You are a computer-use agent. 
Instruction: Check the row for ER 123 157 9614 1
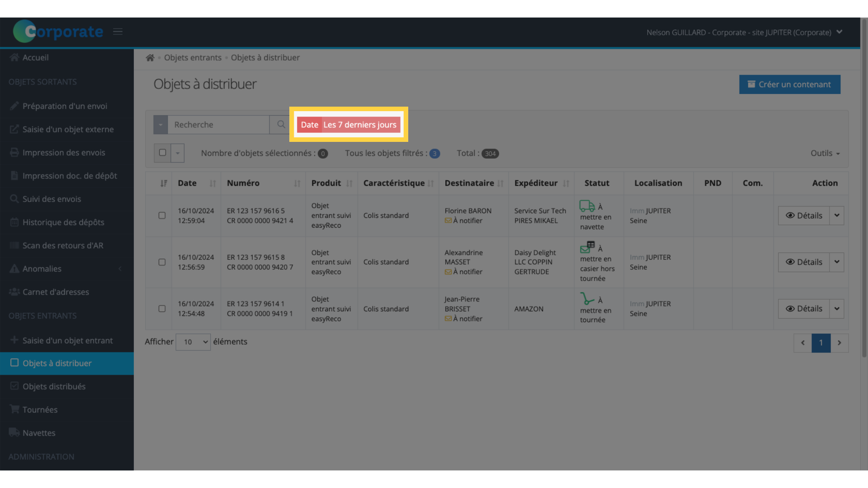pyautogui.click(x=162, y=309)
